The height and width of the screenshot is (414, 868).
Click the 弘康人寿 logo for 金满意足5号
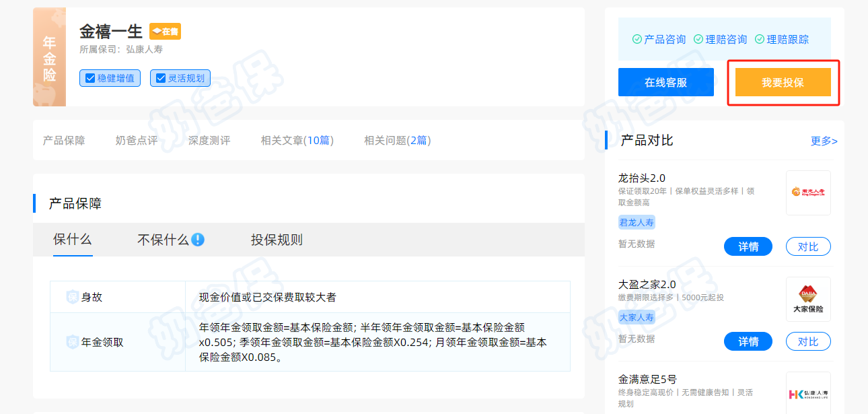(808, 393)
